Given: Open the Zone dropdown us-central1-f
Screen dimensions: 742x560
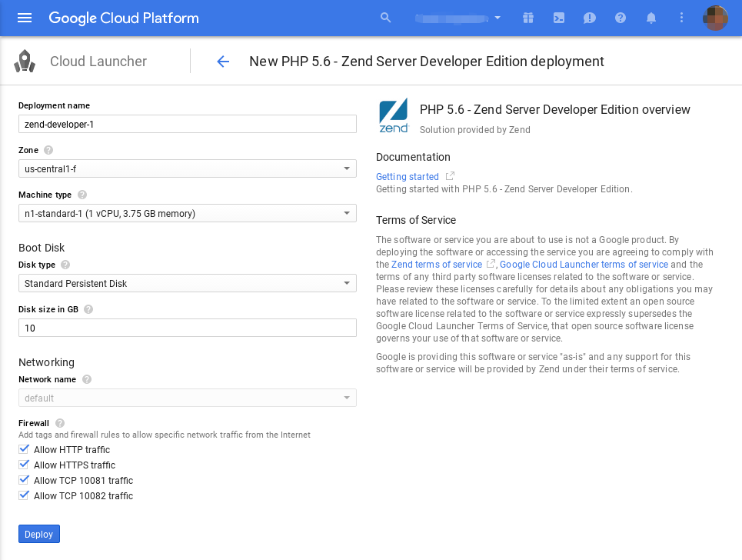Looking at the screenshot, I should (x=188, y=168).
